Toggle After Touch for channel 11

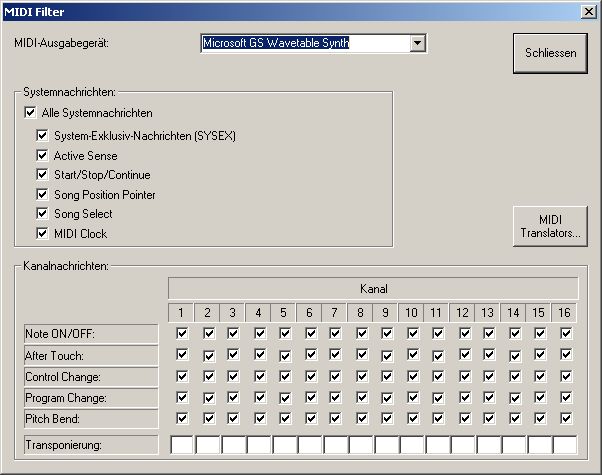(438, 356)
